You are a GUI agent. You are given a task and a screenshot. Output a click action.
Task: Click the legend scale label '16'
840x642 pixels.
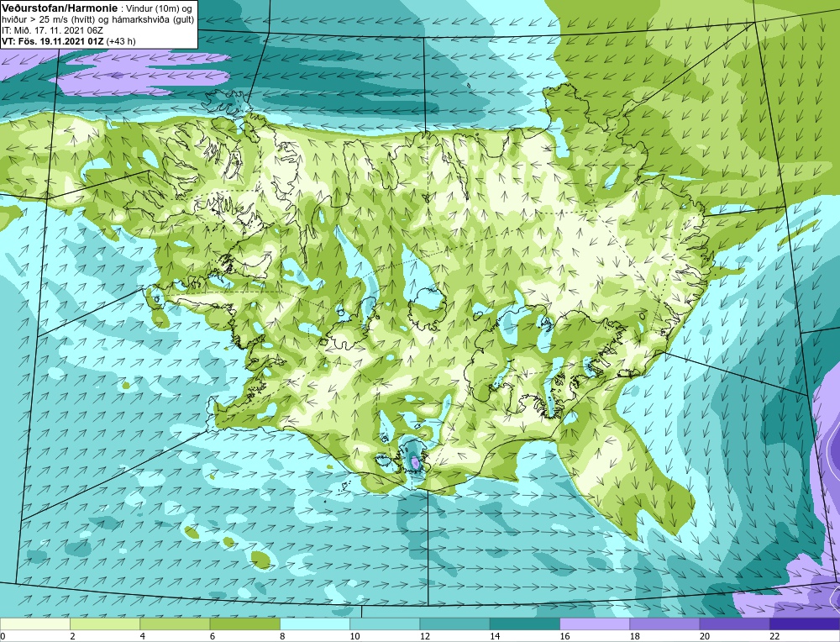[x=564, y=636]
